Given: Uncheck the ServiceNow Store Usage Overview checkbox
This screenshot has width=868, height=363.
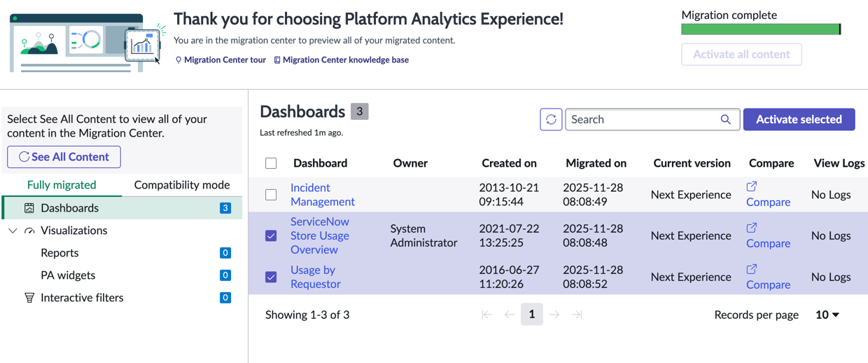Looking at the screenshot, I should (x=271, y=236).
